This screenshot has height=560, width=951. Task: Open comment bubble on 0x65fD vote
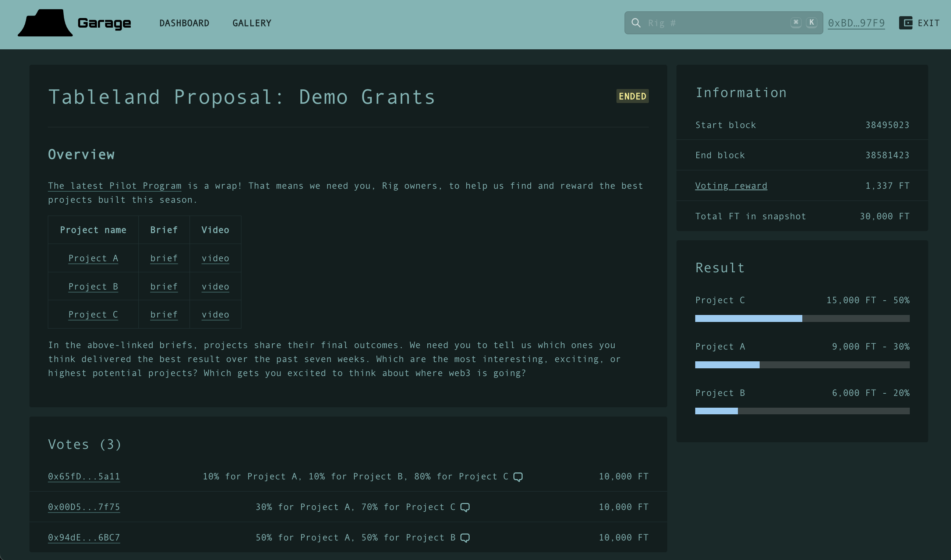518,476
